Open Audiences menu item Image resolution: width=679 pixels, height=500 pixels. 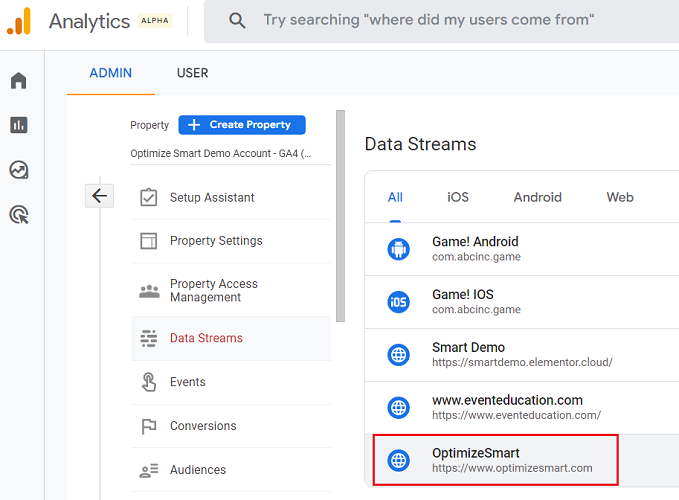coord(231,470)
